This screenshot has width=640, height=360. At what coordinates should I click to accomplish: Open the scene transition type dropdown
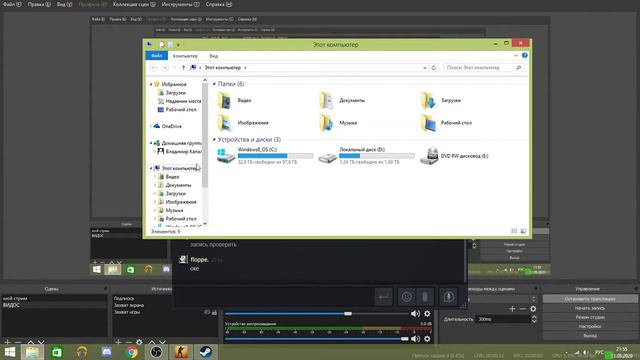coord(533,299)
